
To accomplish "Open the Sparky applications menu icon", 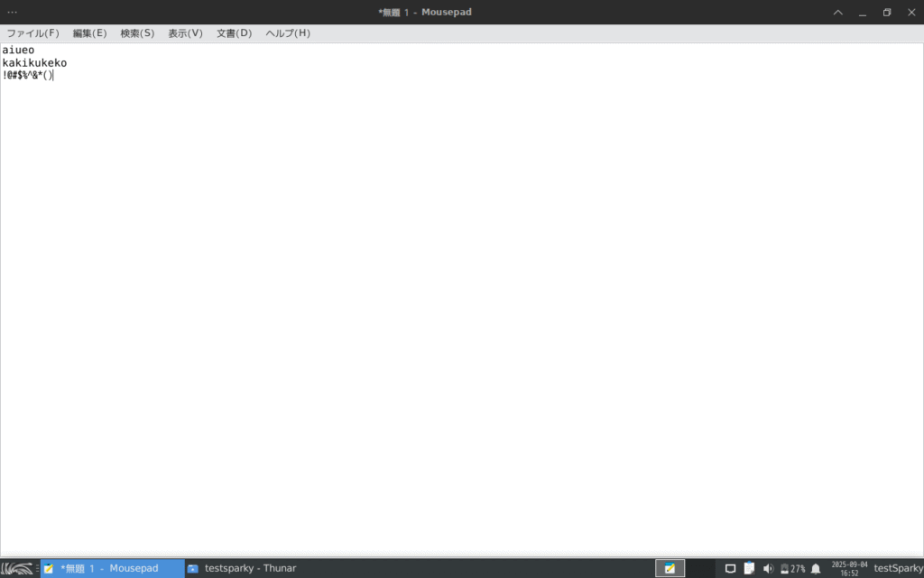I will click(x=18, y=568).
